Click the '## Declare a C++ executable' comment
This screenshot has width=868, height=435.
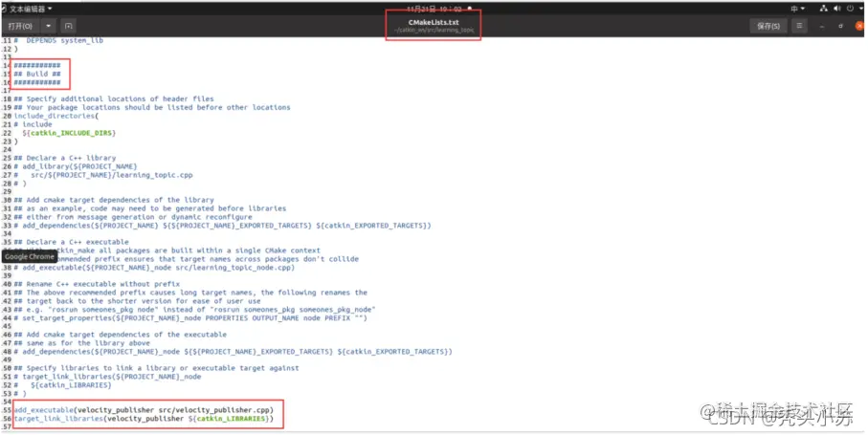tap(71, 242)
